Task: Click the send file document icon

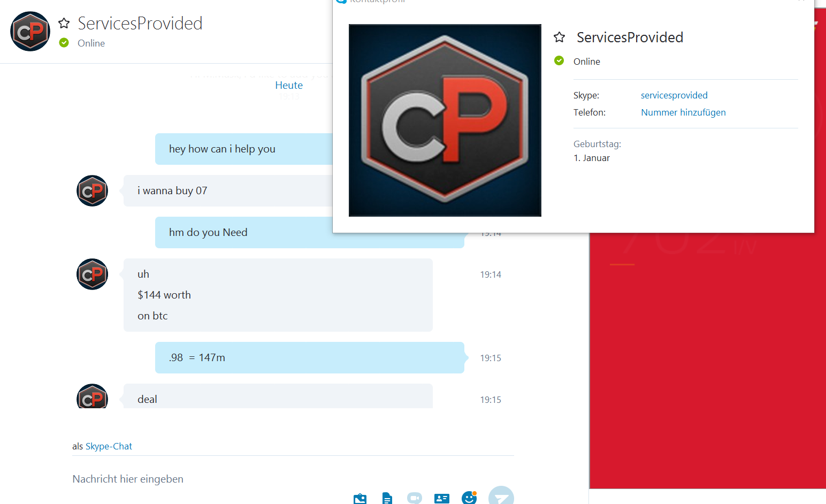Action: click(387, 498)
